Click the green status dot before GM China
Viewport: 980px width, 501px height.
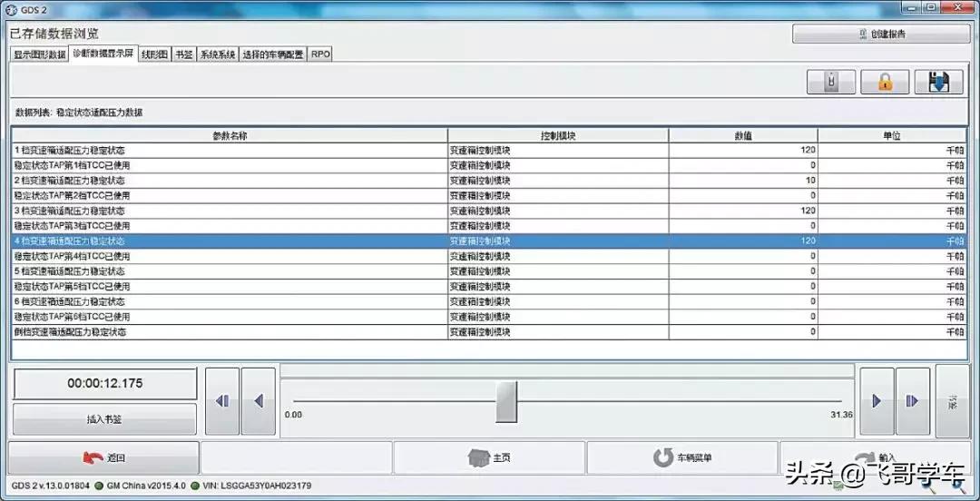pos(99,486)
